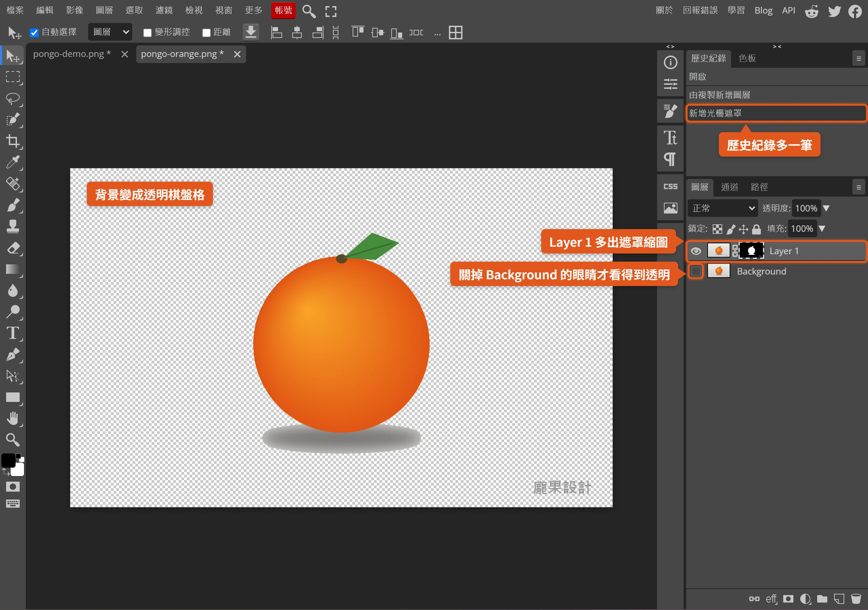
Task: Select the Clone Stamp tool
Action: coord(13,226)
